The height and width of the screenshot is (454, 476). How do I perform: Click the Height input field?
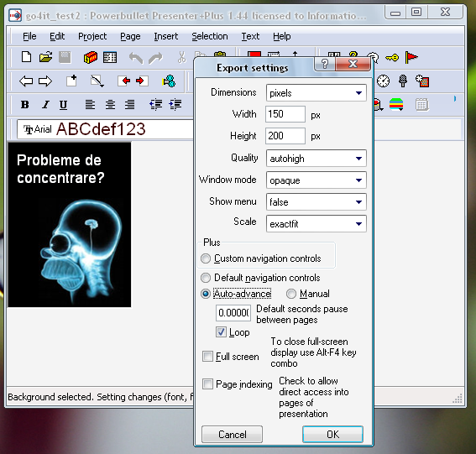(285, 136)
